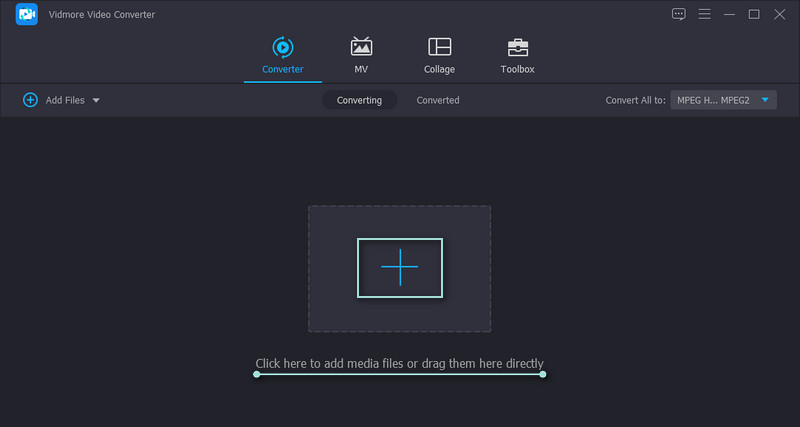Switch to the Converted list
This screenshot has width=800, height=427.
pos(438,100)
